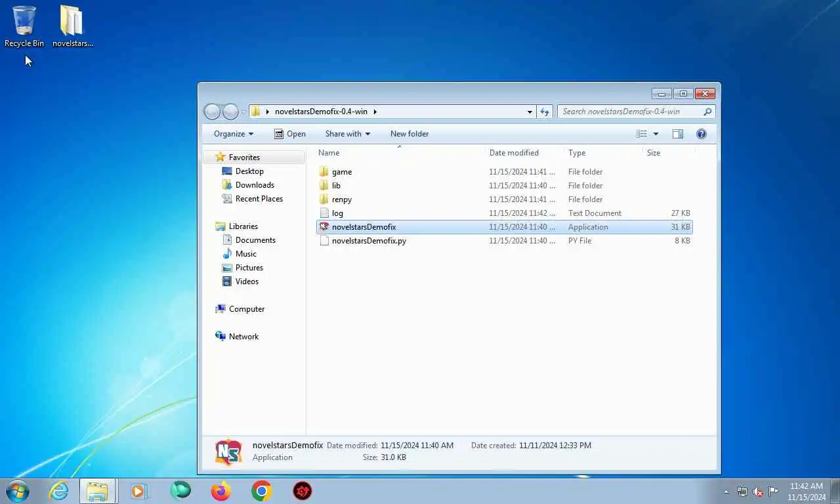Open the Recycle Bin desktop icon
Screen dimensions: 840x504
coord(24,27)
